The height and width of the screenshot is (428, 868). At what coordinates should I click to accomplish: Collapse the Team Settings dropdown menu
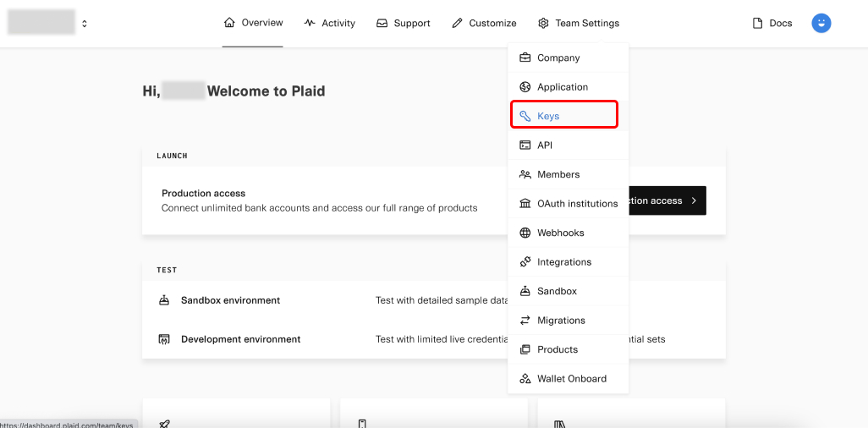tap(579, 24)
